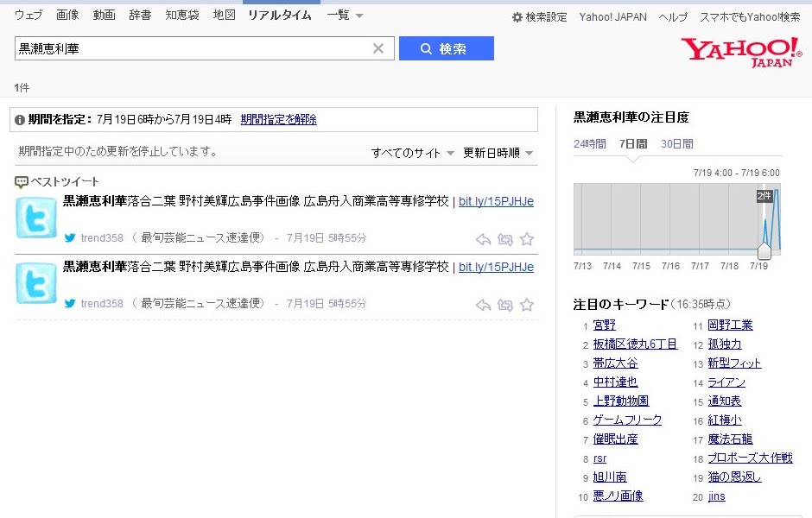Show the 7日間 attention graph

pyautogui.click(x=633, y=144)
